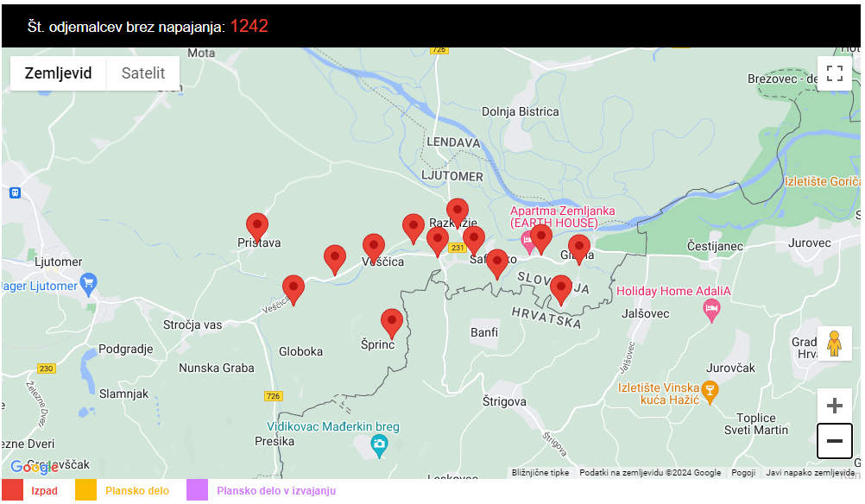This screenshot has height=504, width=865.
Task: Click the LJUTOMER municipality label
Action: [451, 176]
